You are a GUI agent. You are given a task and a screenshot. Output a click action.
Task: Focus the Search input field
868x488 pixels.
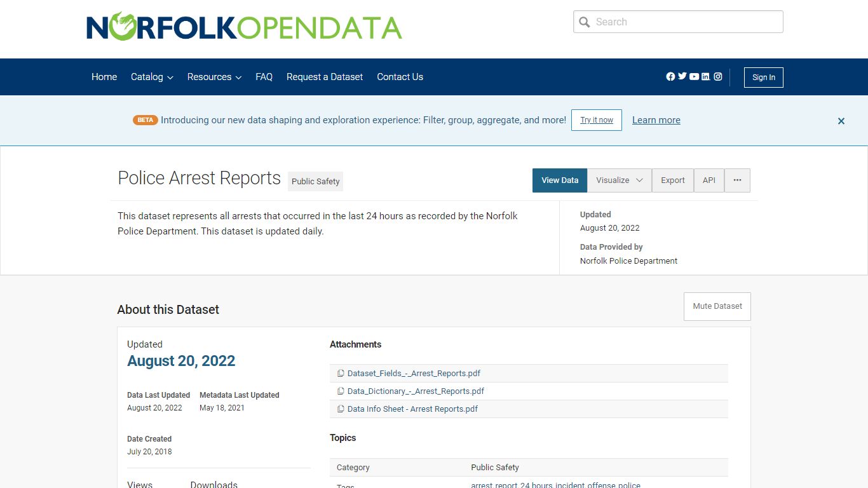tap(678, 22)
